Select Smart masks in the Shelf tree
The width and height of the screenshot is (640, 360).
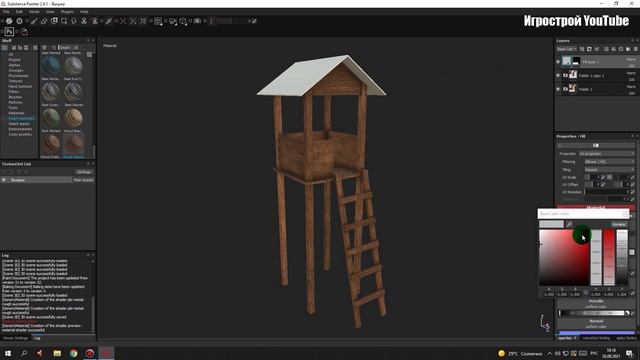point(19,124)
